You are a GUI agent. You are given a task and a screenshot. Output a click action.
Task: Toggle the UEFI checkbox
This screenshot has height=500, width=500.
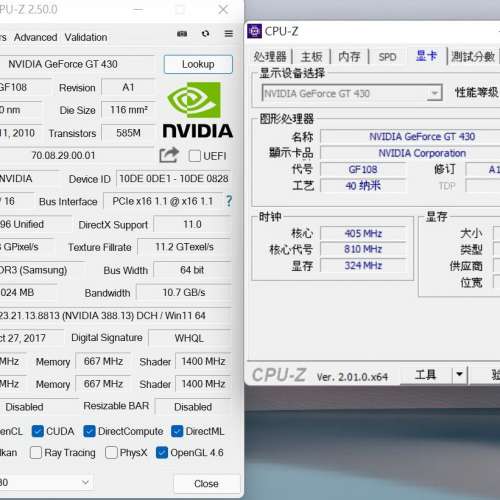coord(195,156)
